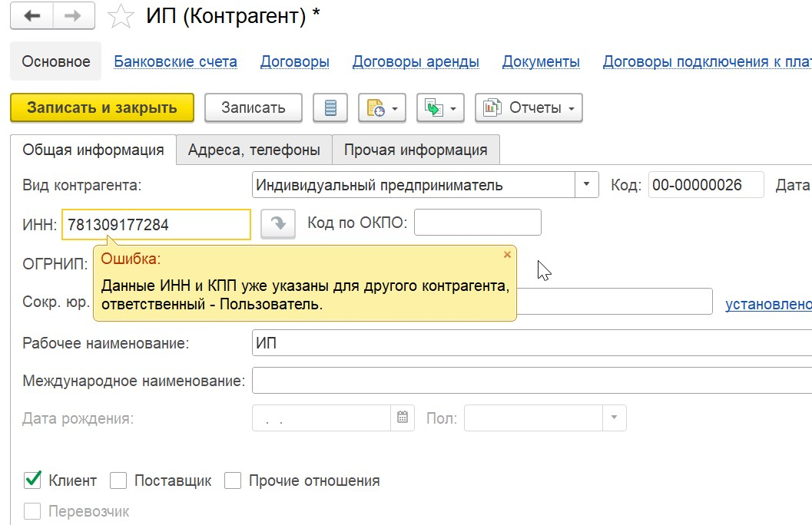812x525 pixels.
Task: Click the list icon button beside Записать
Action: pyautogui.click(x=330, y=107)
